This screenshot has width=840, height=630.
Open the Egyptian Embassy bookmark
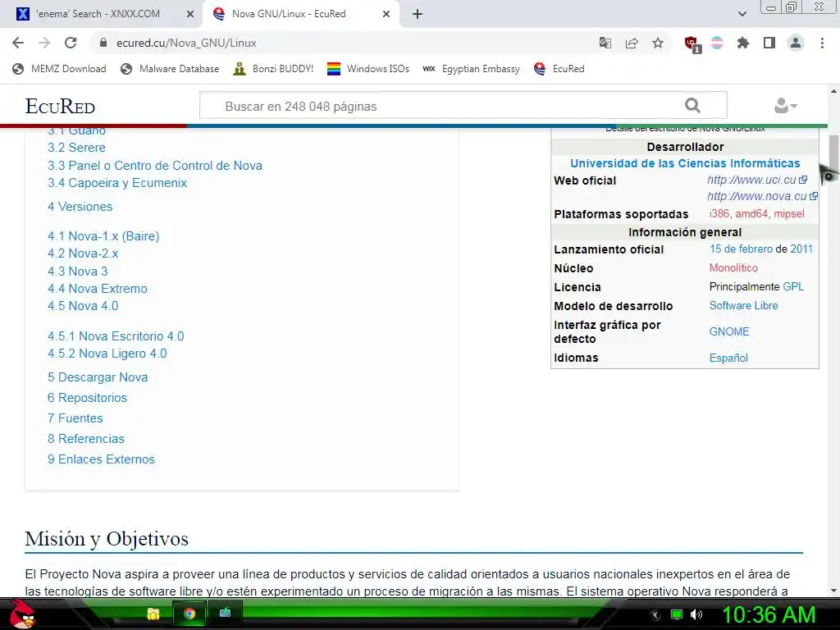click(471, 69)
